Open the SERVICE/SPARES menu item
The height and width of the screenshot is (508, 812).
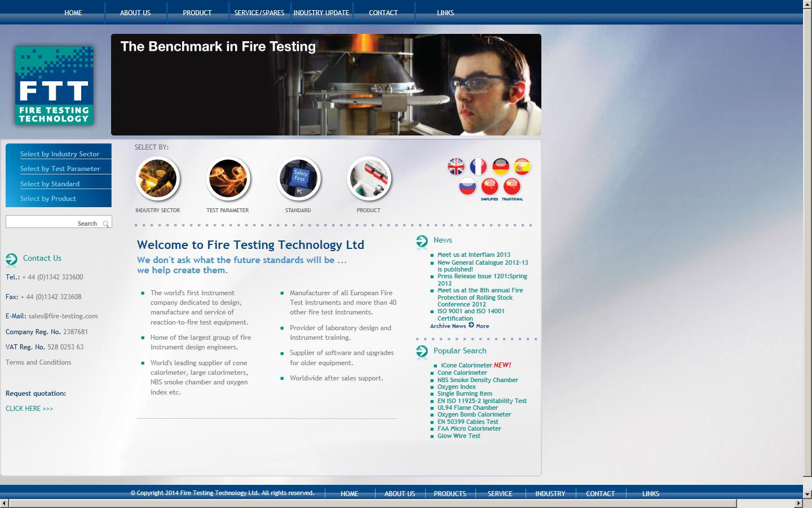259,12
